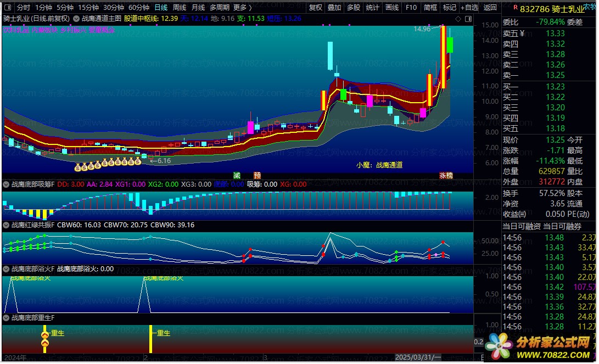Expand 战鹰底部吸筹F indicator dropdown
This screenshot has height=364, width=599.
[6, 184]
